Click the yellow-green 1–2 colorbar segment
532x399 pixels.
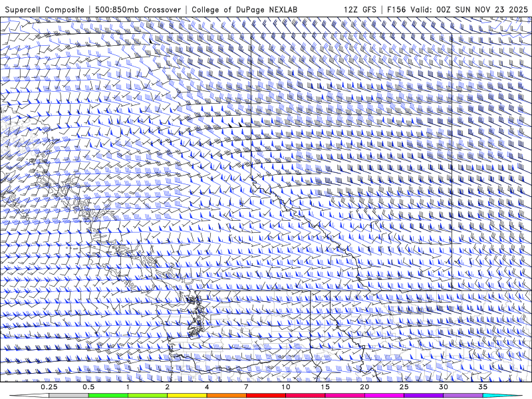point(147,396)
